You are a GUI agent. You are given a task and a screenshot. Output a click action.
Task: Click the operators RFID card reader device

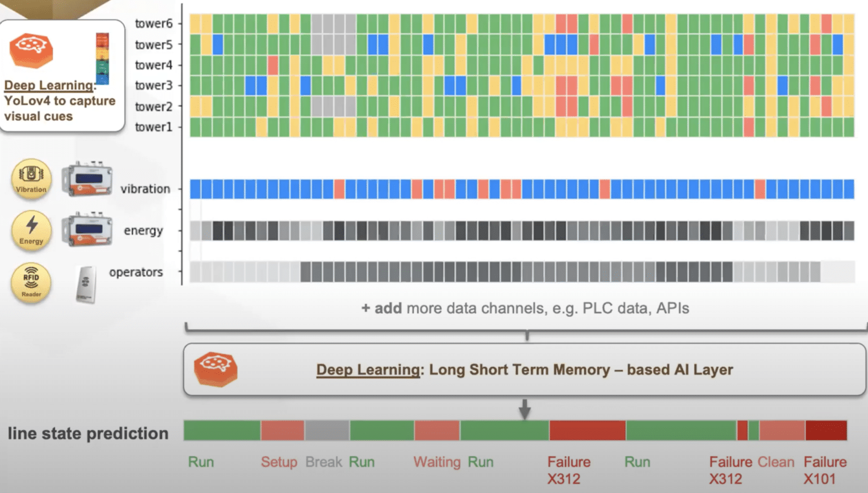point(86,284)
